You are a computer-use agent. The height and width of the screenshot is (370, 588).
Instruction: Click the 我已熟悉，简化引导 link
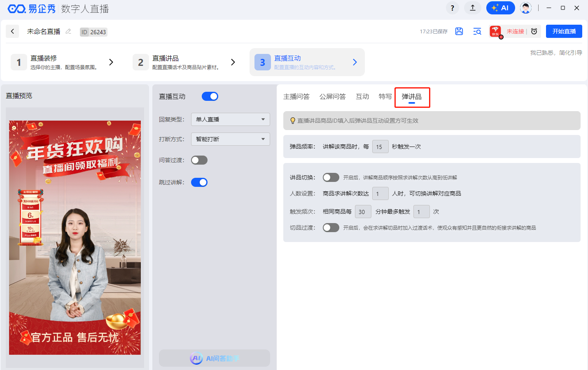coord(556,53)
